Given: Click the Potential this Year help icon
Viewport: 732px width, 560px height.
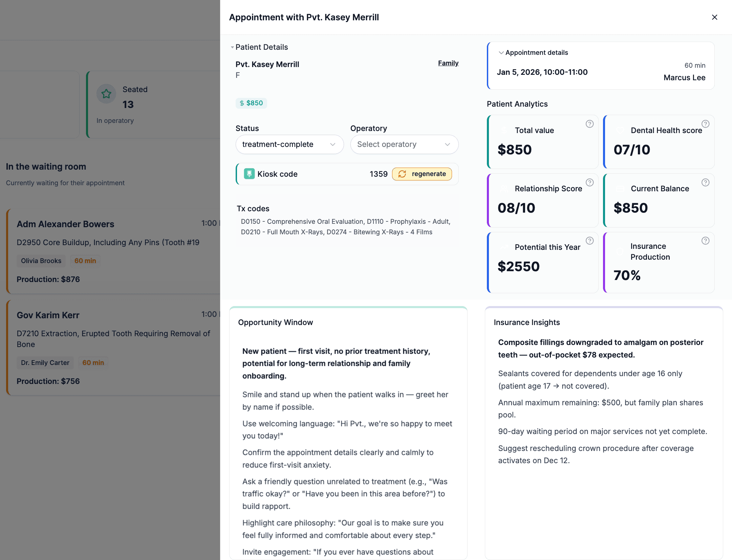Looking at the screenshot, I should pos(589,241).
